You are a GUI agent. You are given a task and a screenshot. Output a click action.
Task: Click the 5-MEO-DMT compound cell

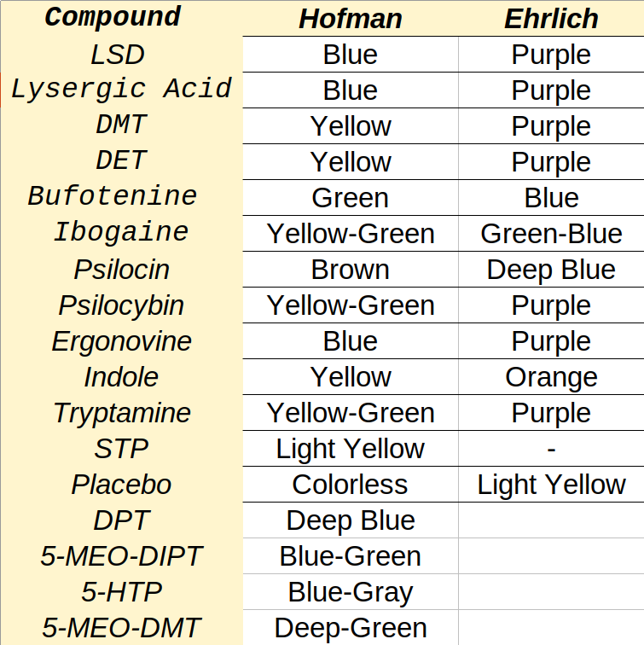click(122, 627)
